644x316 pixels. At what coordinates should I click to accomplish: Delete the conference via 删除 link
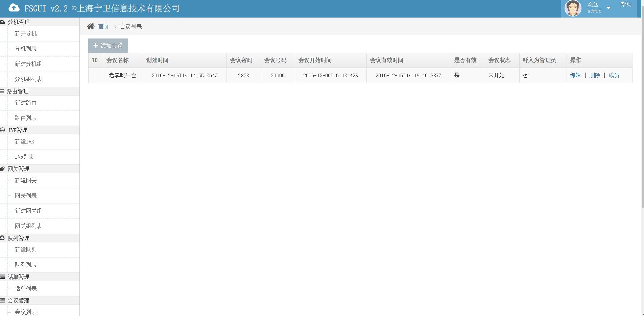[x=594, y=76]
